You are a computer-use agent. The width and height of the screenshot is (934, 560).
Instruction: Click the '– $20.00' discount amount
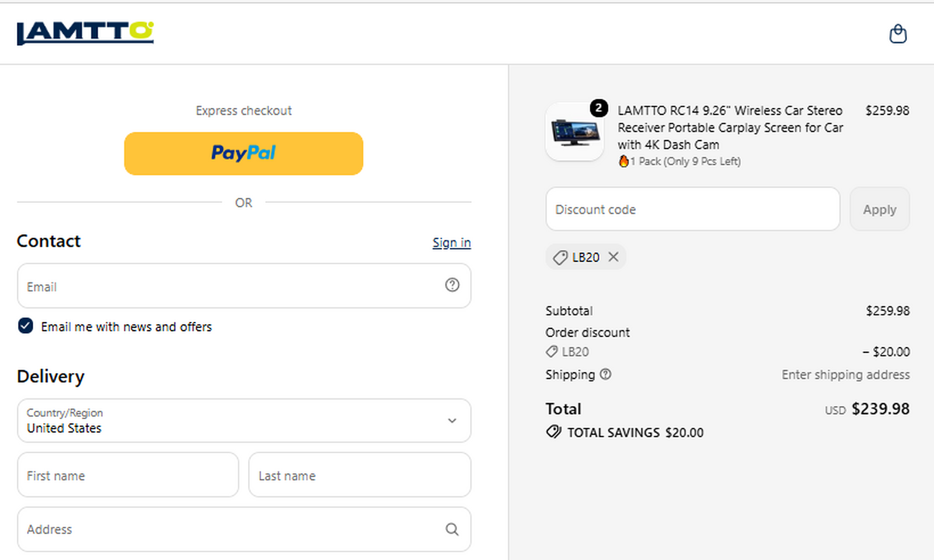pos(886,352)
